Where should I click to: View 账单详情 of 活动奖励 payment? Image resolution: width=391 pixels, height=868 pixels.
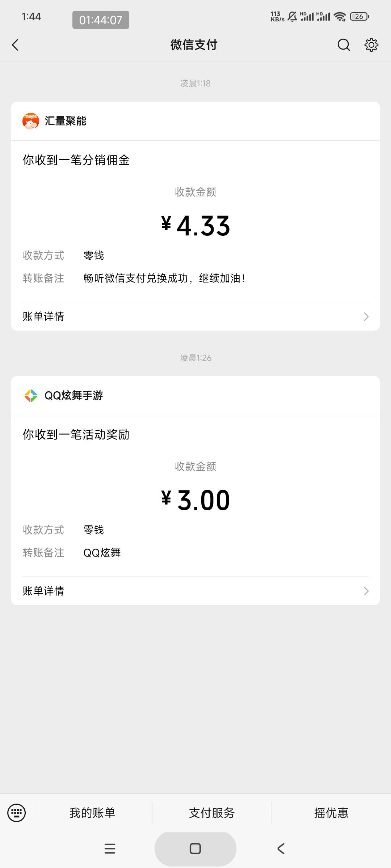(43, 591)
